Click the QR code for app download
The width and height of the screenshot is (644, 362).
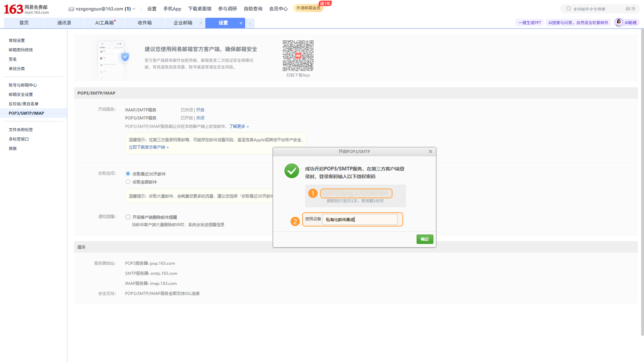click(298, 56)
